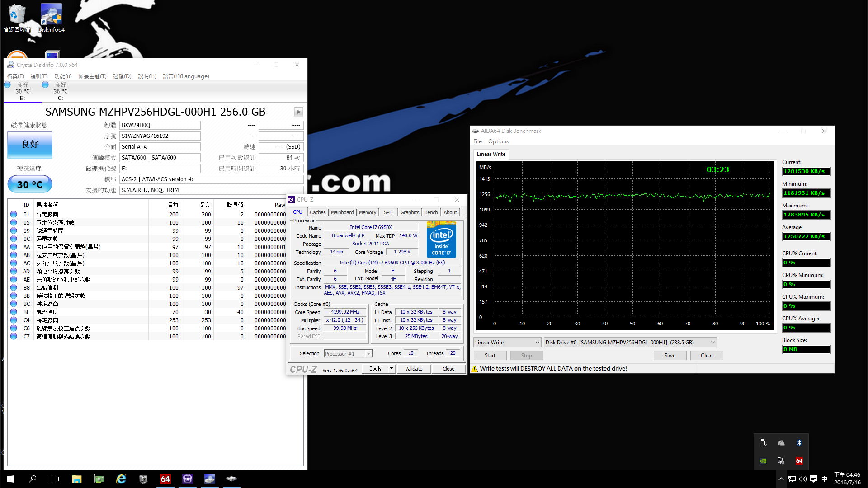Select the C: drive status icon in CrystalDiskInfo

click(x=60, y=91)
